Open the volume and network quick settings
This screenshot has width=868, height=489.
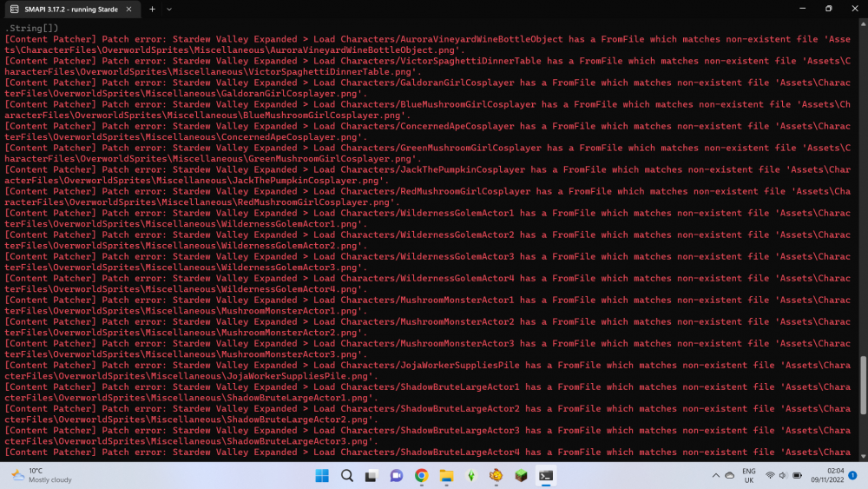click(x=783, y=475)
